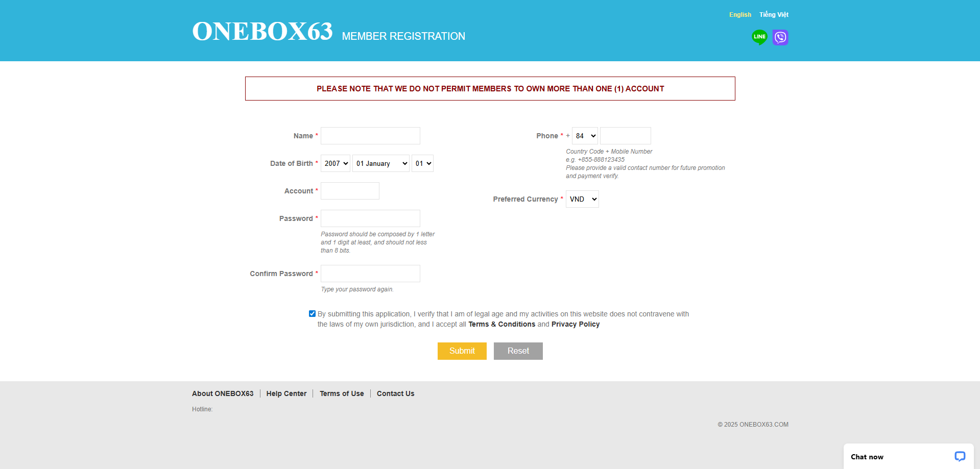Switch language to Tiếng Việt
The image size is (980, 469).
pos(774,15)
